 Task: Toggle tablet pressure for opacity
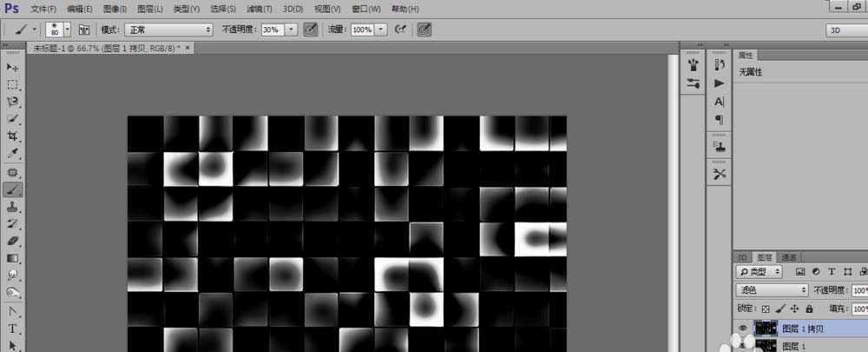[310, 29]
